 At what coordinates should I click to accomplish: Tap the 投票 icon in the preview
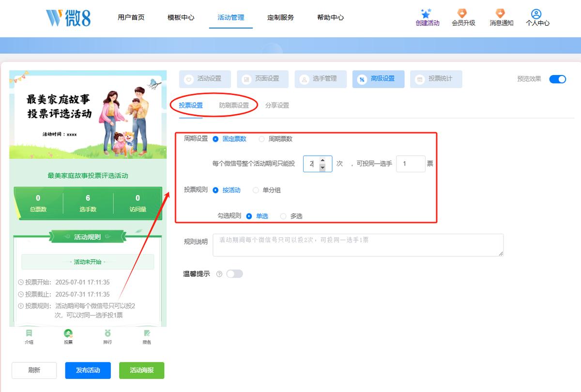coord(68,333)
